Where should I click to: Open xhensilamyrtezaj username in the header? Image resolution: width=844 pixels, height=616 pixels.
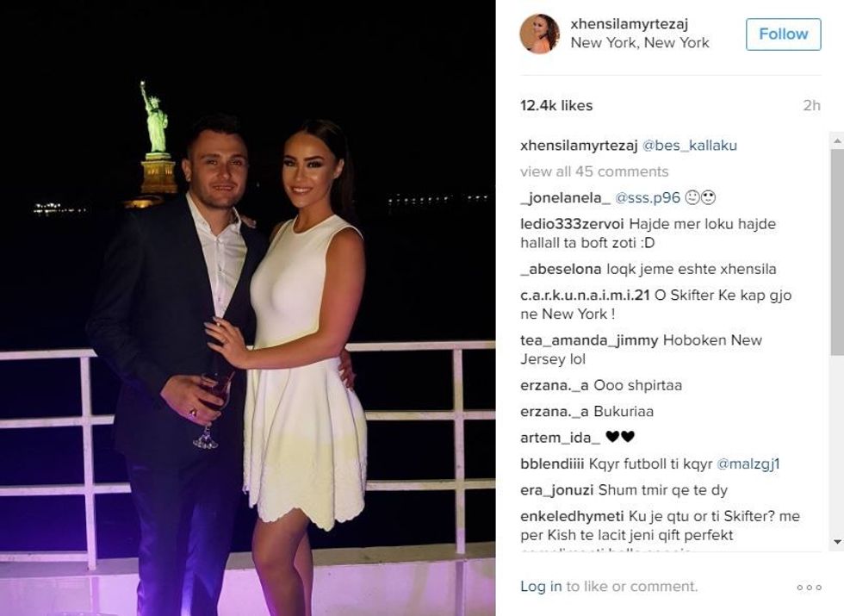629,24
